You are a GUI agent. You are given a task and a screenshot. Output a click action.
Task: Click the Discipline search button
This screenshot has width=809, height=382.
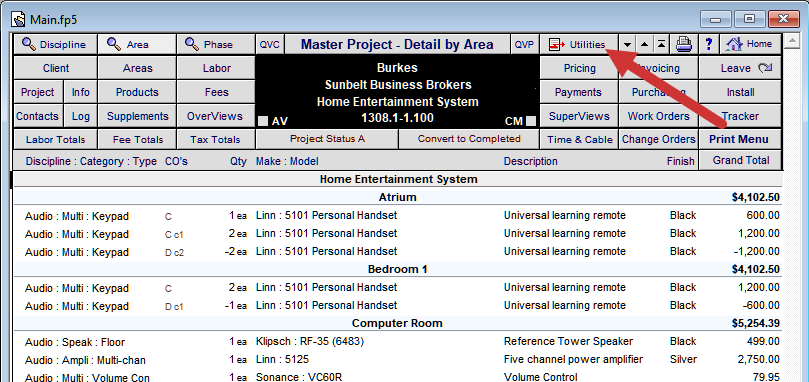(55, 44)
